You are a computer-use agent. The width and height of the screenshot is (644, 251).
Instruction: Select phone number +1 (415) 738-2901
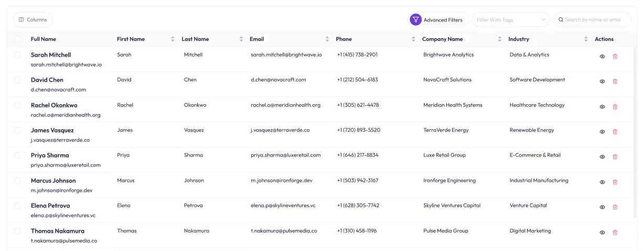point(357,55)
